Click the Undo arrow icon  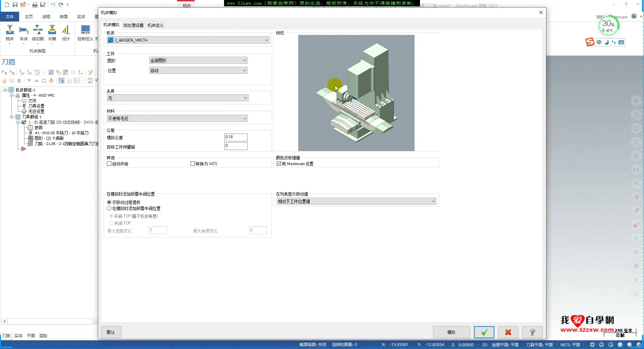(53, 5)
